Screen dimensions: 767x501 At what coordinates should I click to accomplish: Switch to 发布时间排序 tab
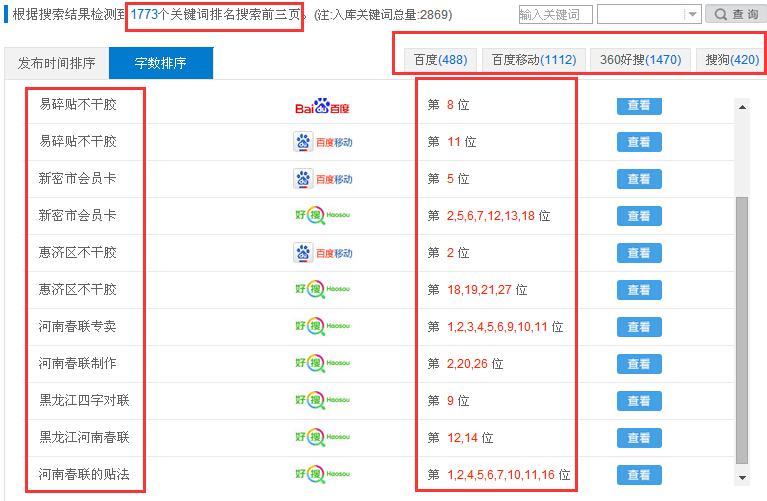57,63
